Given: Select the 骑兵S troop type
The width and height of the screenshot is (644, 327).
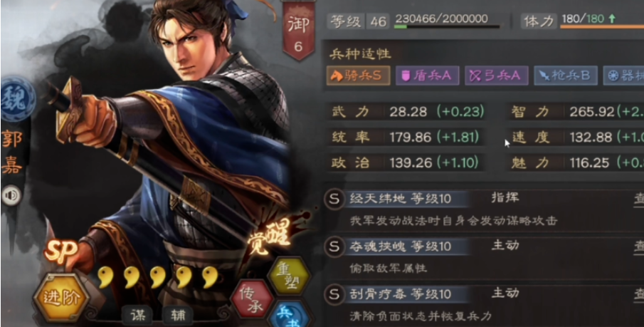Looking at the screenshot, I should point(358,76).
